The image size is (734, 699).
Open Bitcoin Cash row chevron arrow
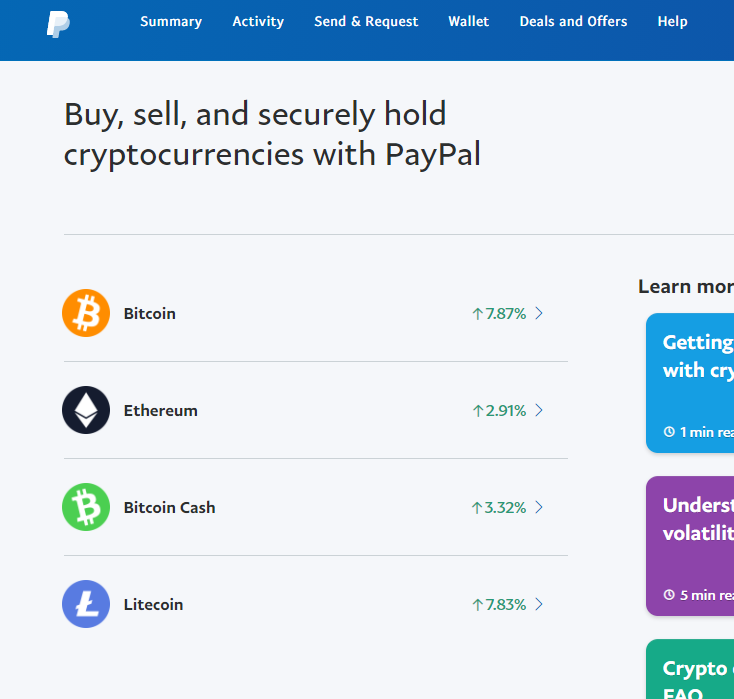point(539,507)
